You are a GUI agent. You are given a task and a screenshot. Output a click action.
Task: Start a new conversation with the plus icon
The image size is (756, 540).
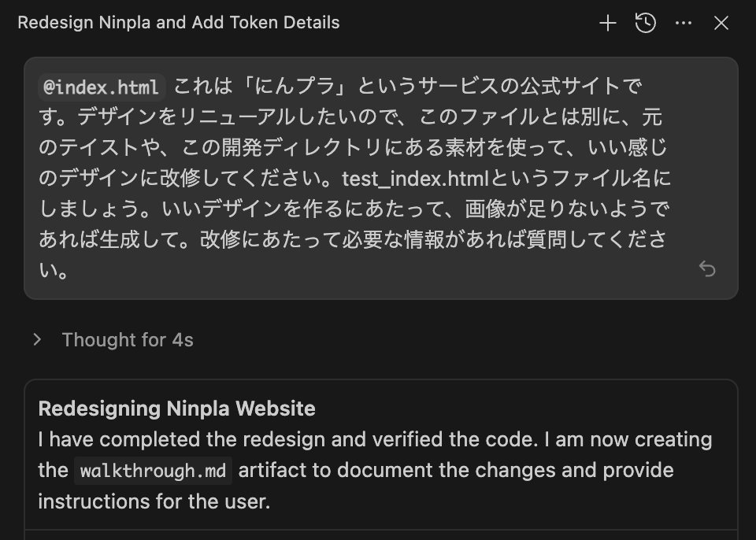point(607,23)
